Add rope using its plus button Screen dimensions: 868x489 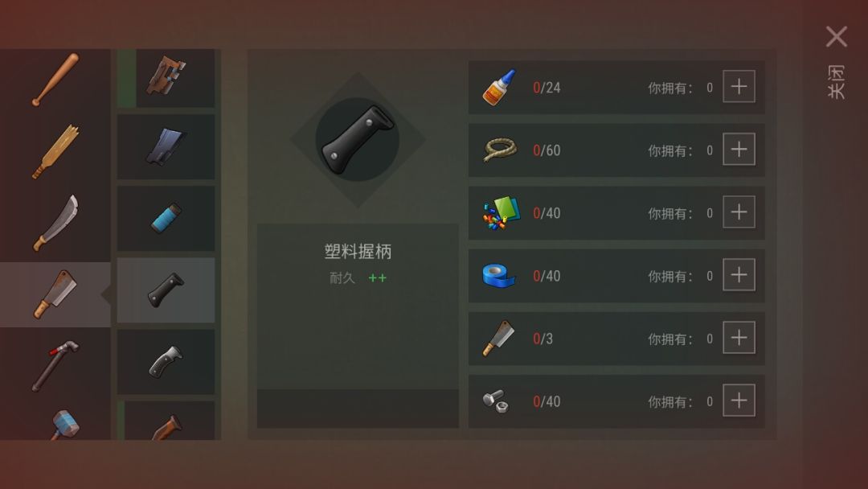[x=739, y=150]
